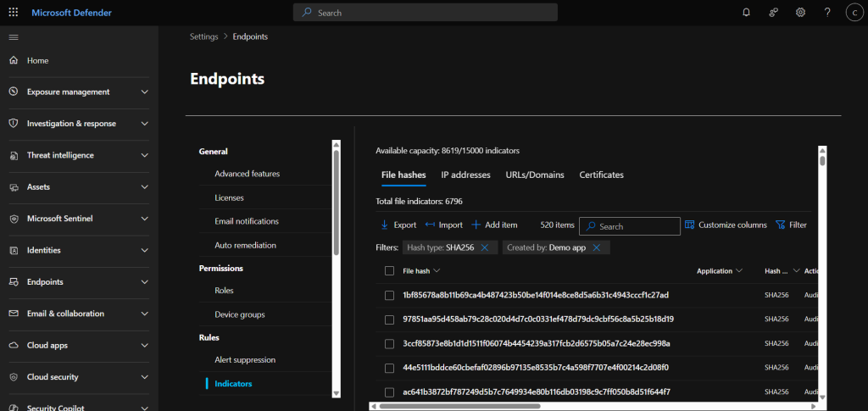Viewport: 868px width, 411px height.
Task: Switch to URLs/Domains tab
Action: tap(535, 175)
